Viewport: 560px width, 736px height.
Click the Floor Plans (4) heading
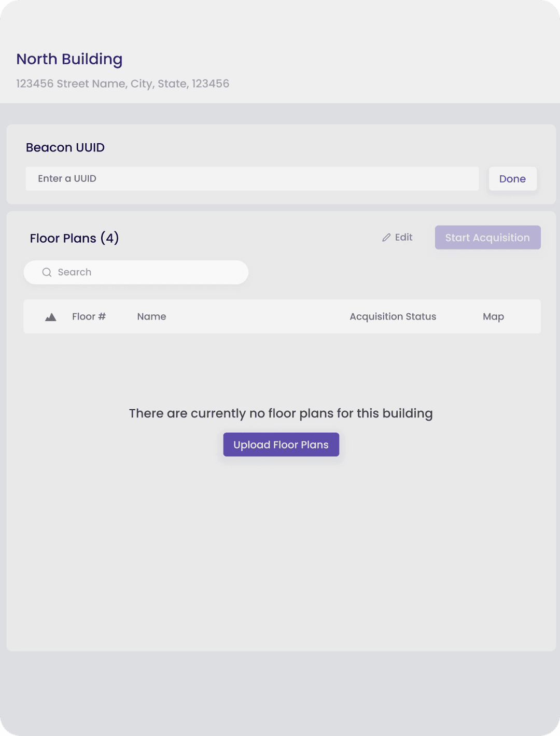coord(74,238)
